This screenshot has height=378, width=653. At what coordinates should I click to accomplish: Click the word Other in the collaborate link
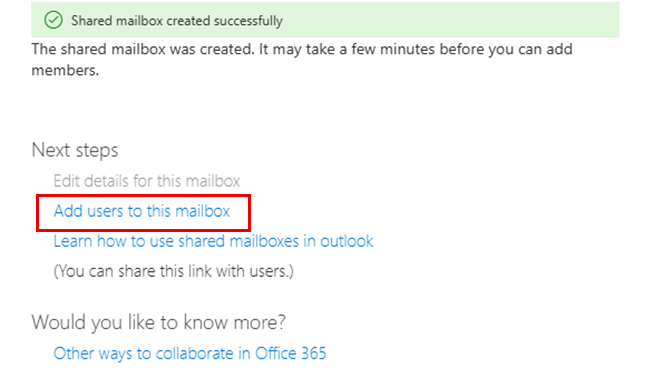point(73,353)
